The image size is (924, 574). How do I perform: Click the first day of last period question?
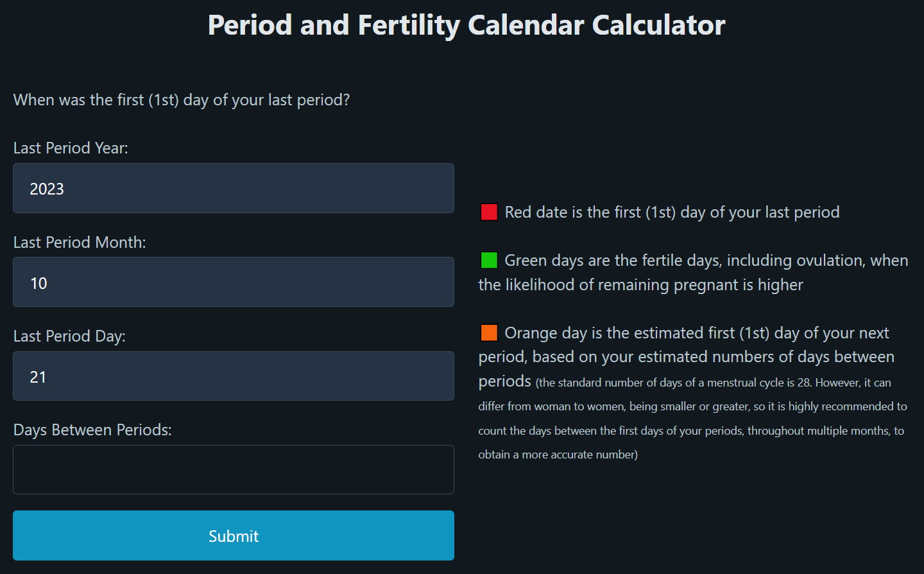(182, 100)
